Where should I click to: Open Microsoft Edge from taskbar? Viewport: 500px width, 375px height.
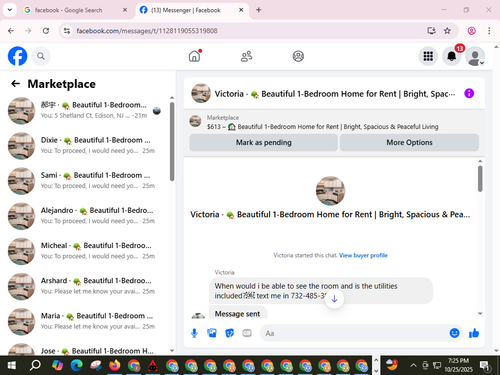(x=77, y=366)
